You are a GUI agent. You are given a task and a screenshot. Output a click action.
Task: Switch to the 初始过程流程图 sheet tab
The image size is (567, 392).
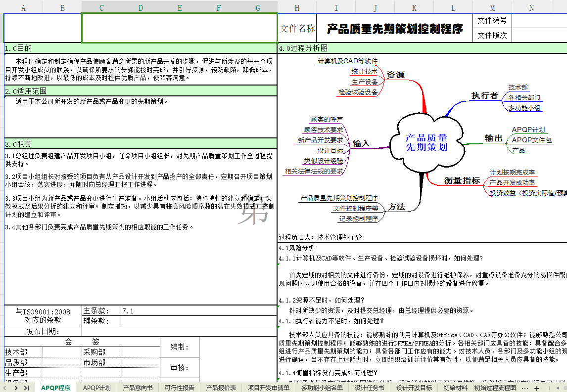coord(495,388)
